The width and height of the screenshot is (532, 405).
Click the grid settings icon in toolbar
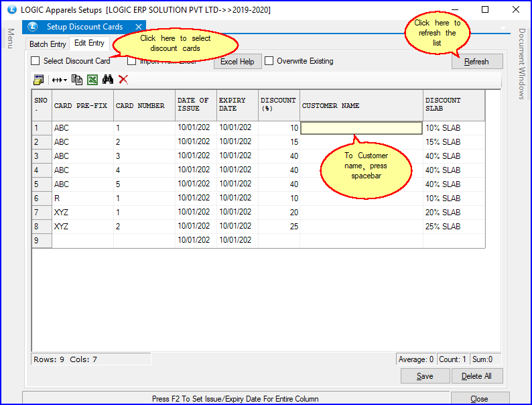38,80
